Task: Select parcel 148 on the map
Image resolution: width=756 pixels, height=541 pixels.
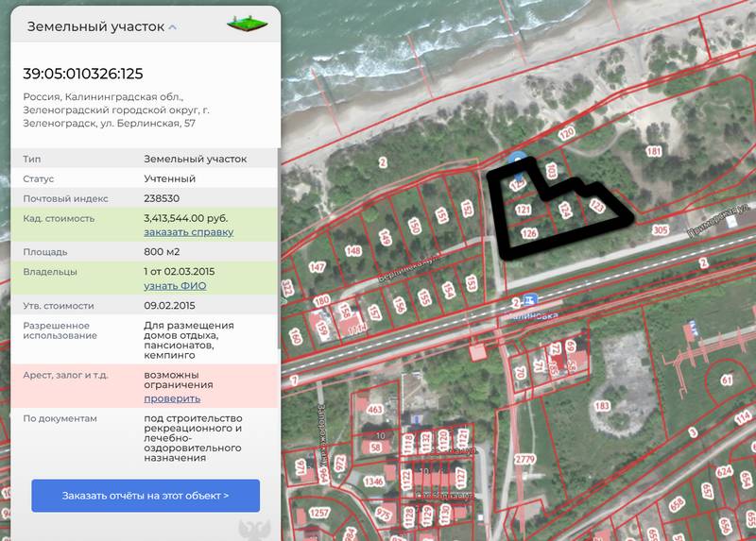Action: pyautogui.click(x=353, y=251)
